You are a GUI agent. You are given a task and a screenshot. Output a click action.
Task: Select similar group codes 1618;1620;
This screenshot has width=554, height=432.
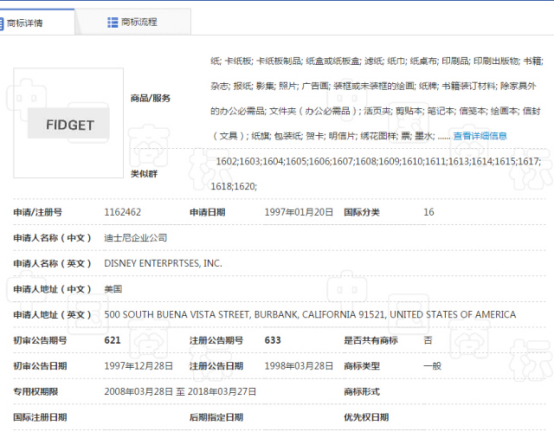point(234,186)
